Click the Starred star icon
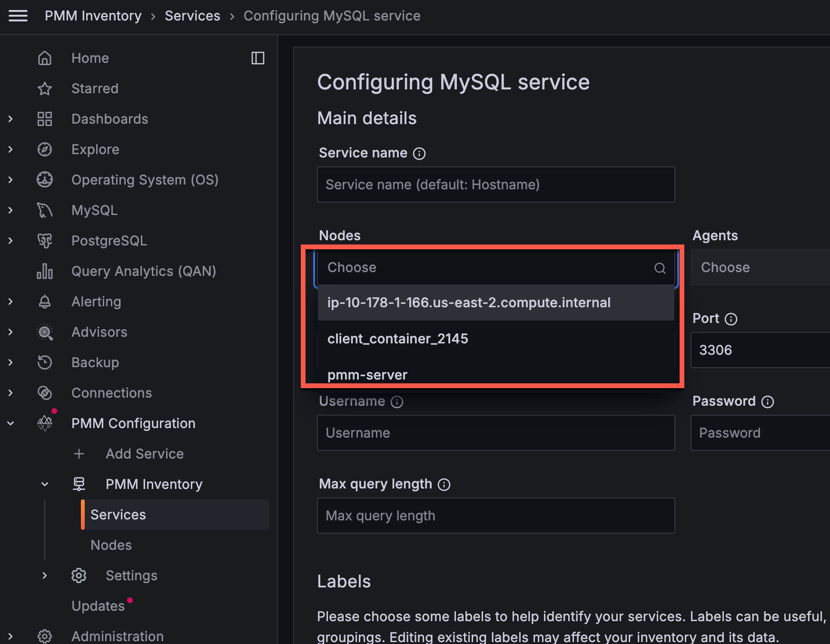830x644 pixels. (45, 88)
